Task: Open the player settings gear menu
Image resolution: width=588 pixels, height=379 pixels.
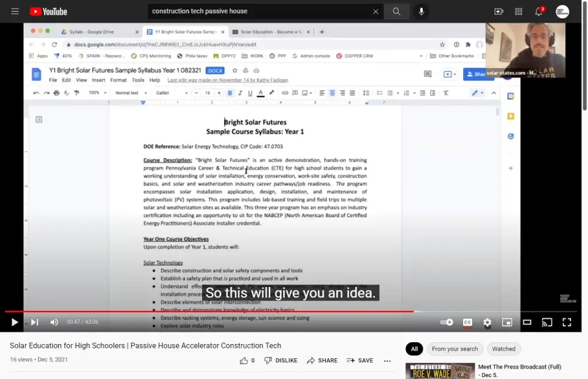Action: 488,322
